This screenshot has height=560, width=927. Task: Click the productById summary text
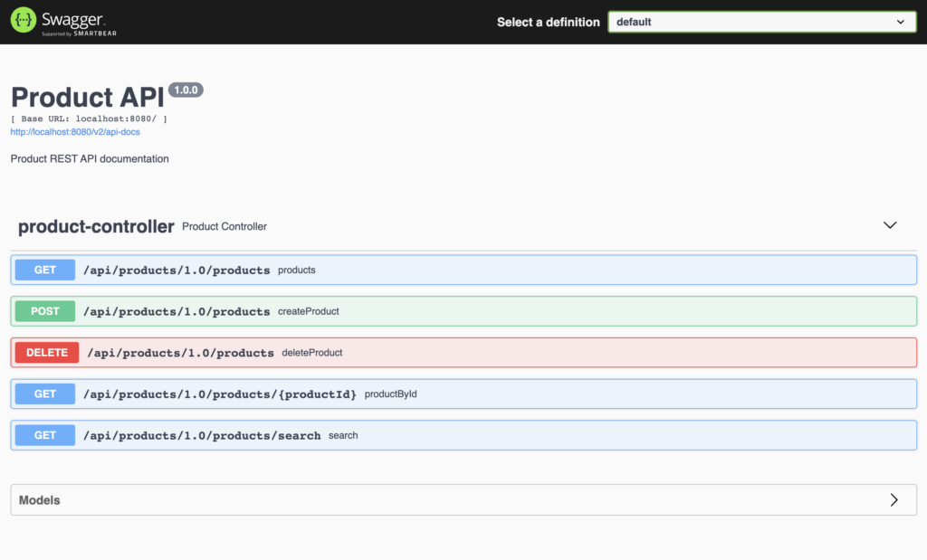coord(391,394)
